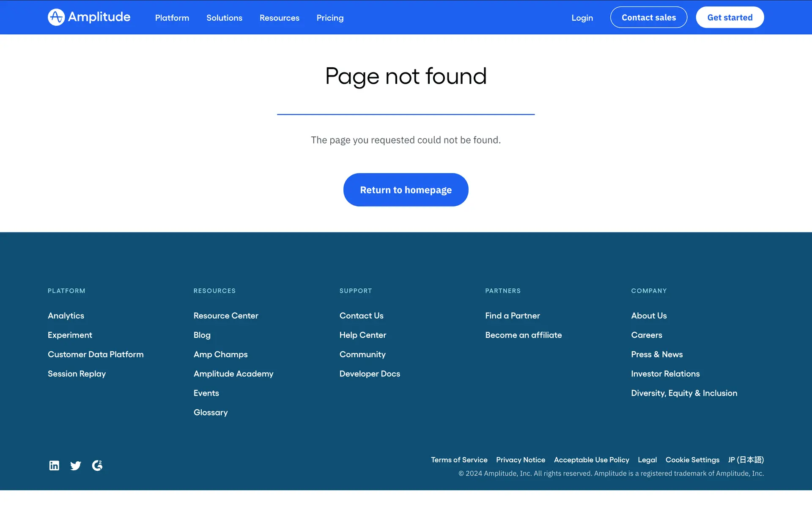Viewport: 812px width, 508px height.
Task: Open Developer Docs in Support
Action: 369,374
